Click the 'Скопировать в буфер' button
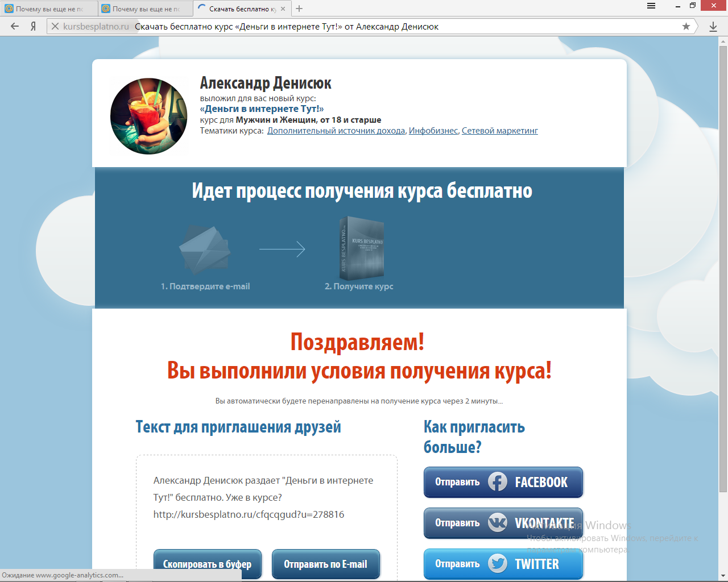Screen dimensions: 728x582 click(208, 564)
